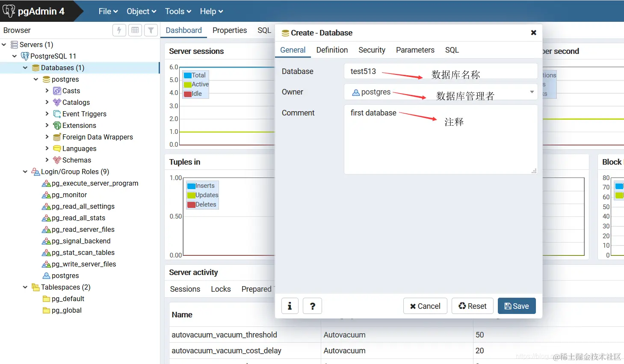624x364 pixels.
Task: Collapse the Databases tree node
Action: pyautogui.click(x=25, y=68)
